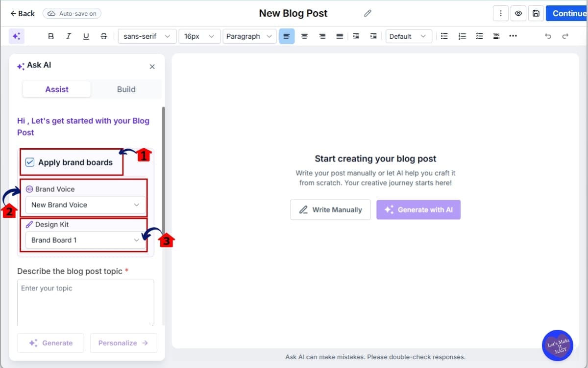Preview the post with eye icon
Screen dimensions: 588x368
518,13
